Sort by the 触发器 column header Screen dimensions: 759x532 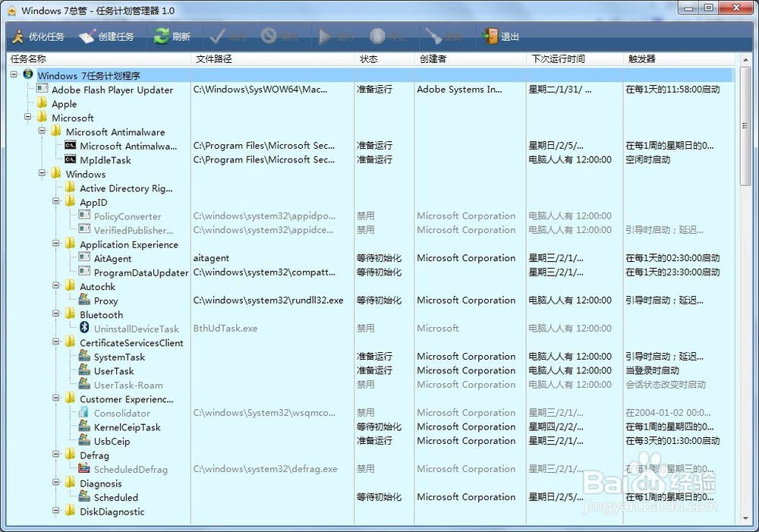[x=679, y=59]
